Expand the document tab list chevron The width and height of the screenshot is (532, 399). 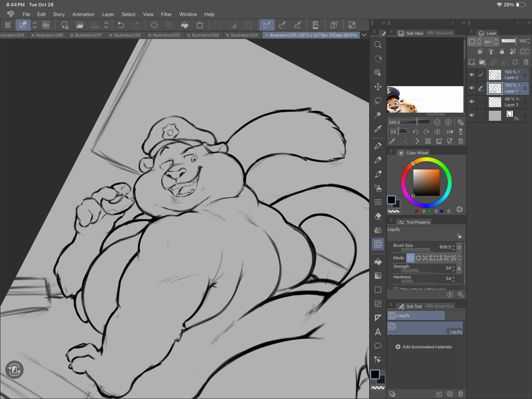tap(364, 35)
